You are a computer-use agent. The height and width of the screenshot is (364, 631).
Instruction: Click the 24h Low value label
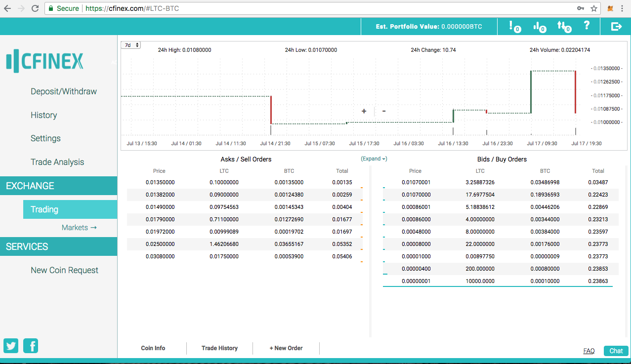click(311, 50)
